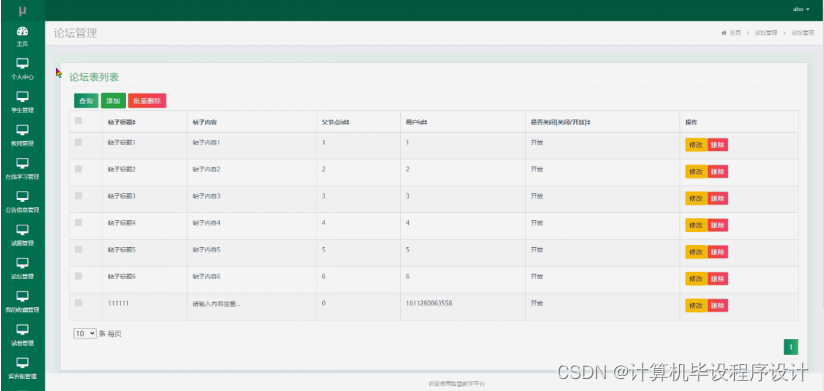The image size is (824, 391).
Task: Sort by 是否关闭 column header
Action: [560, 122]
